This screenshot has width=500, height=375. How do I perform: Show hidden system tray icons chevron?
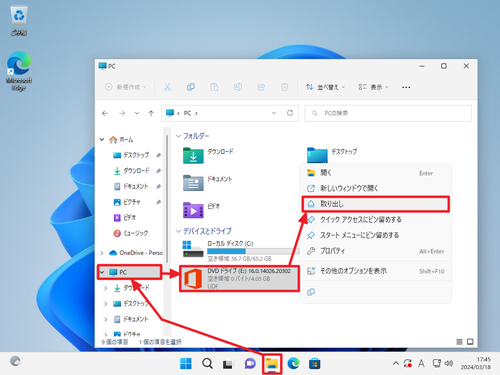(x=396, y=363)
